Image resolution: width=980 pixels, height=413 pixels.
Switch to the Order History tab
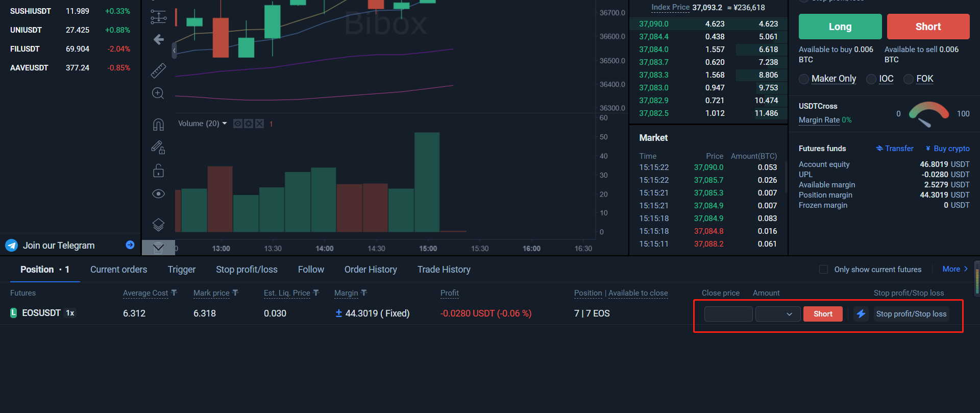pyautogui.click(x=371, y=270)
